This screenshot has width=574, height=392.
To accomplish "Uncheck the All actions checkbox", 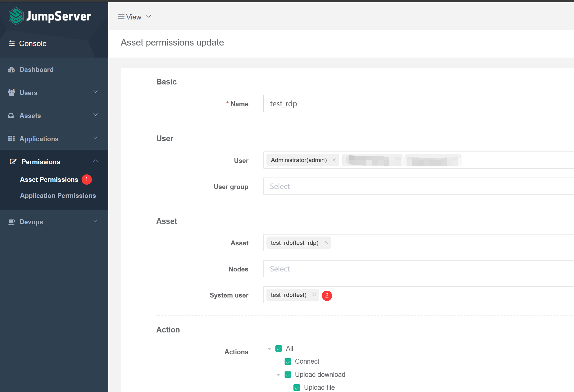I will click(279, 348).
